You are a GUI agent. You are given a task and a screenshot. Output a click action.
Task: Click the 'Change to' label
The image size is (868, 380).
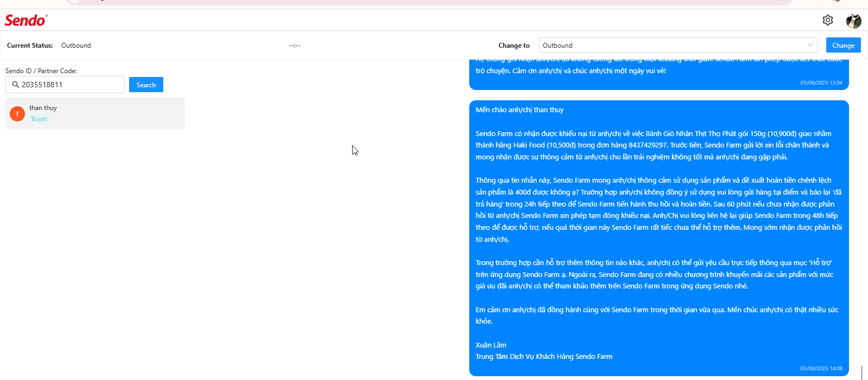click(x=514, y=46)
